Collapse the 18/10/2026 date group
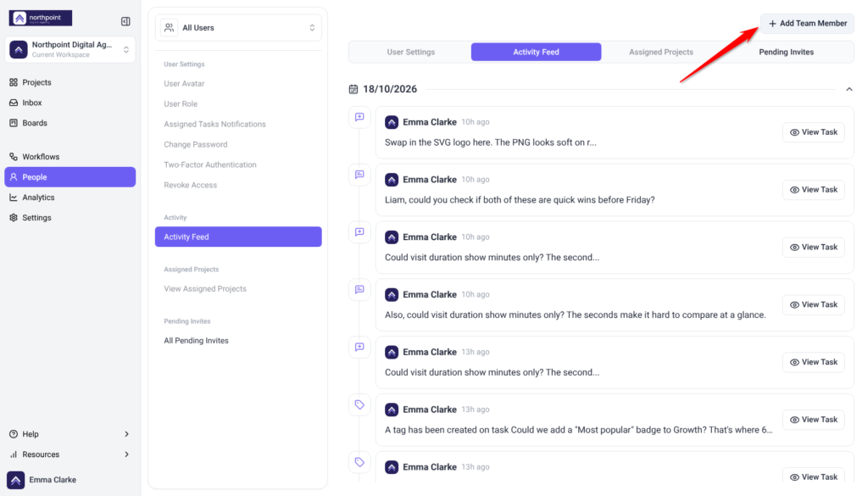The width and height of the screenshot is (868, 496). (849, 89)
